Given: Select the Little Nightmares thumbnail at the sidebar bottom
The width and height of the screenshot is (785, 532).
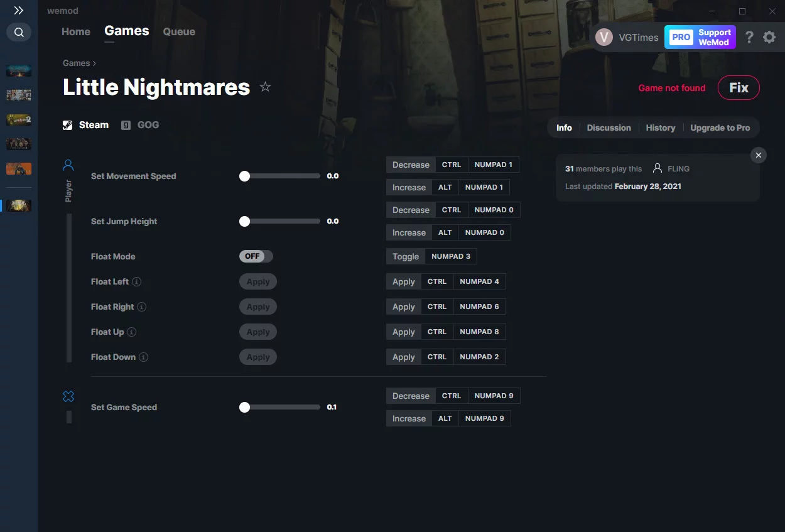Looking at the screenshot, I should coord(19,205).
